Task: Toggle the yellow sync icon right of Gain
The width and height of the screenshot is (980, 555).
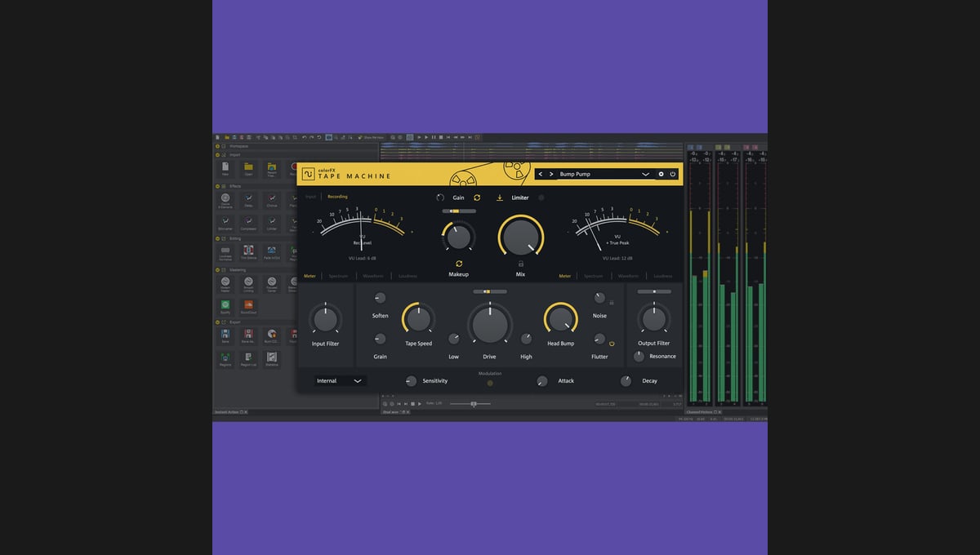Action: pos(477,198)
